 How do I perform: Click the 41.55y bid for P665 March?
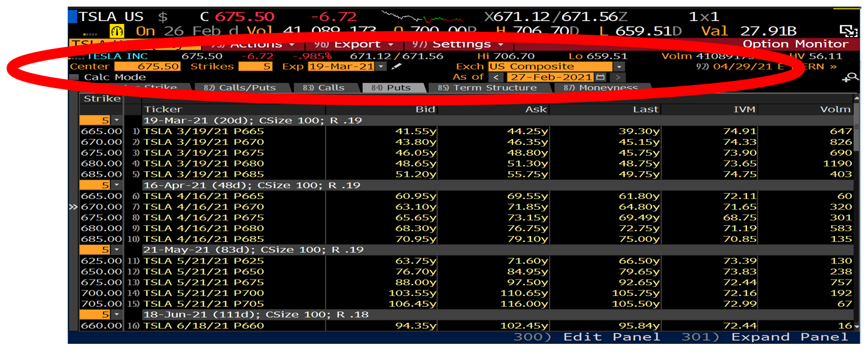click(415, 131)
